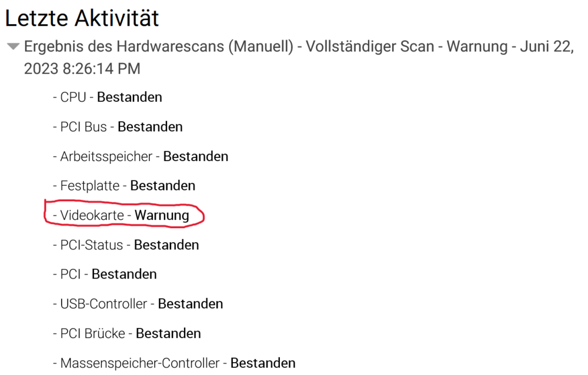The height and width of the screenshot is (375, 588).
Task: Click Bestanden status next to Arbeitsspeicher
Action: click(x=196, y=156)
